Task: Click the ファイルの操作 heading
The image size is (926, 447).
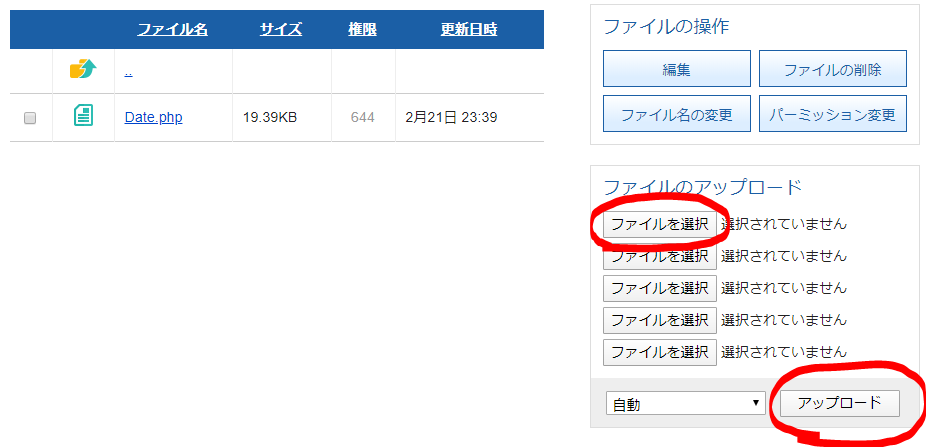Action: tap(666, 27)
